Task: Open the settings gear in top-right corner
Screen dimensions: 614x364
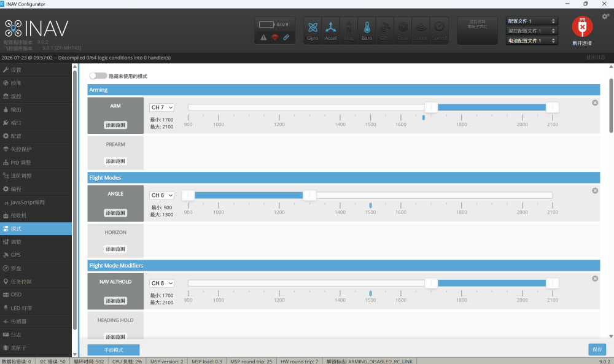Action: click(x=605, y=17)
